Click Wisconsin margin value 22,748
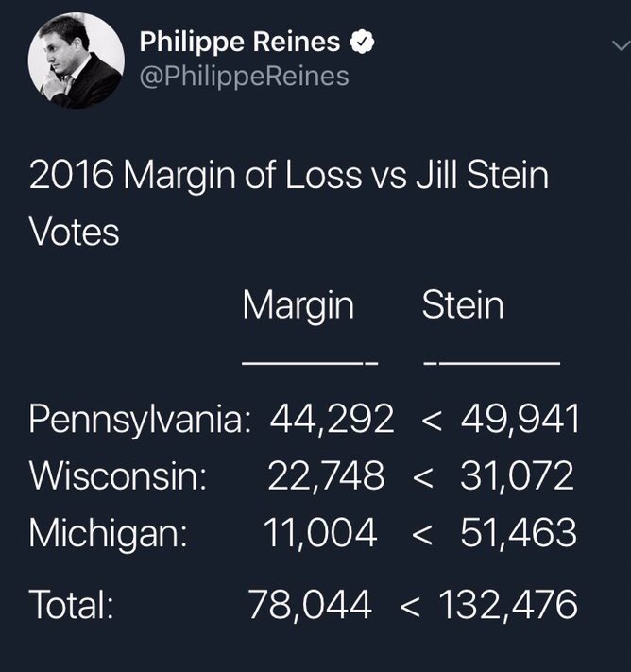Image resolution: width=631 pixels, height=672 pixels. click(x=325, y=476)
